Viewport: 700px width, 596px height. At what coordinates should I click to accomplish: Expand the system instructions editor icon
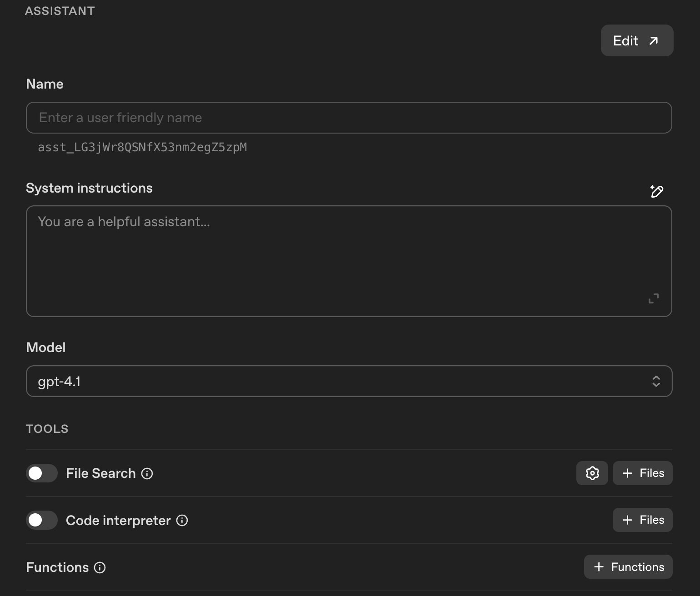pyautogui.click(x=654, y=298)
